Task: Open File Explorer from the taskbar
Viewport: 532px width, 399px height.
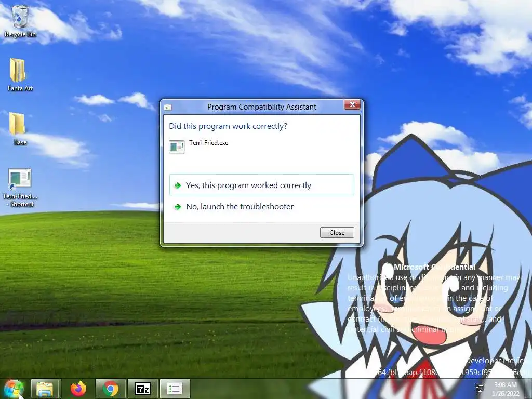Action: [x=45, y=389]
